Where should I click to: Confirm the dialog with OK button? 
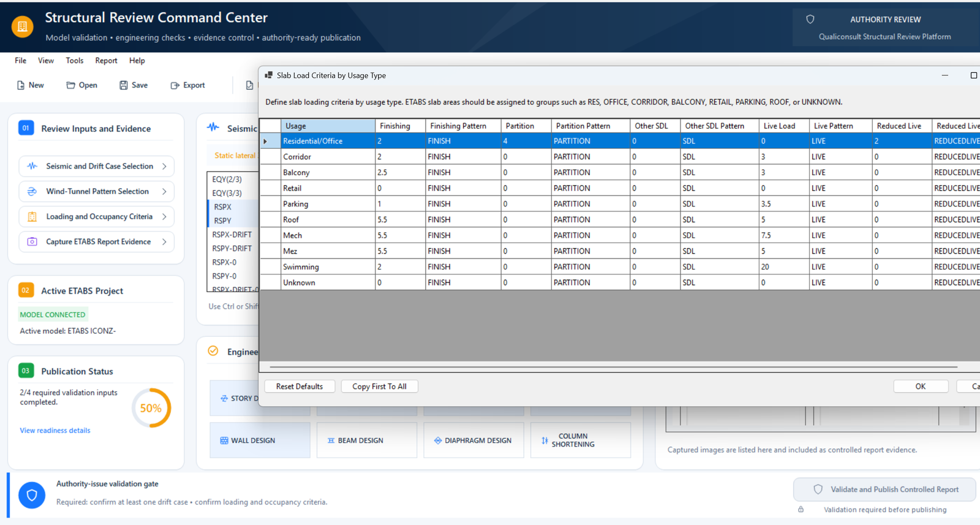coord(921,387)
